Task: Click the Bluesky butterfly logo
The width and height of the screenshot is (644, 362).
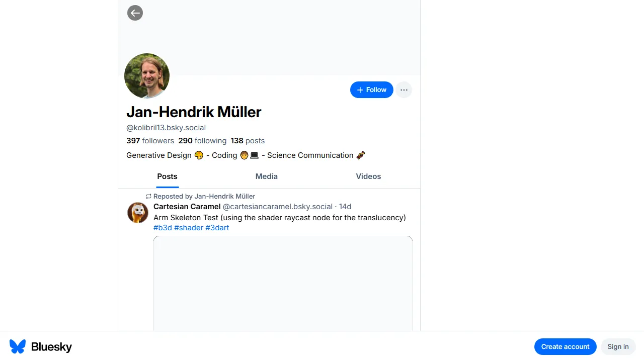Action: tap(18, 346)
